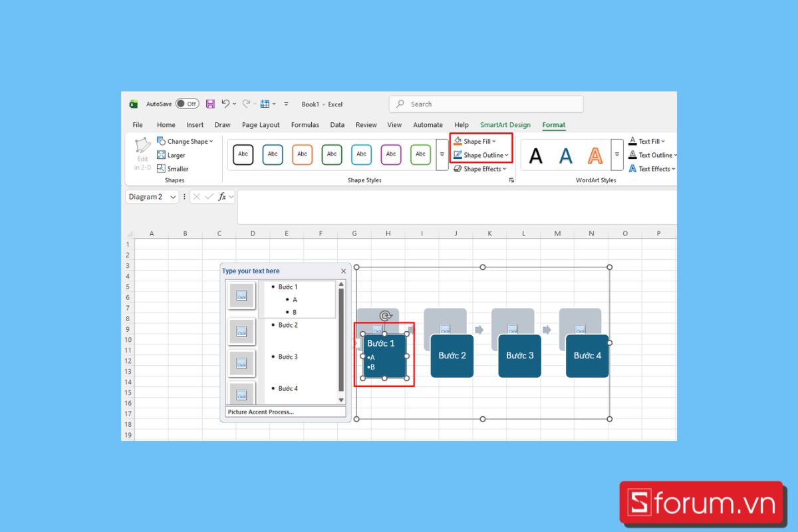The height and width of the screenshot is (532, 798).
Task: Toggle the AutoSave switch
Action: point(187,104)
